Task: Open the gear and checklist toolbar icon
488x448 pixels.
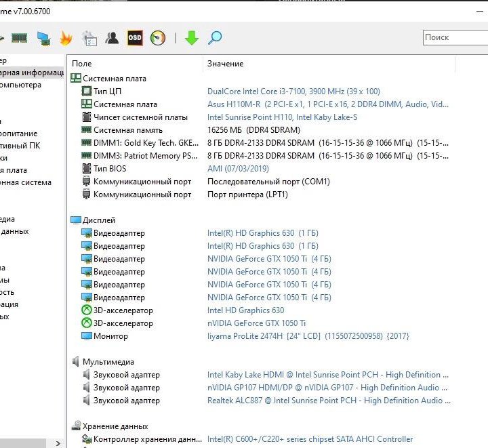Action: (89, 38)
